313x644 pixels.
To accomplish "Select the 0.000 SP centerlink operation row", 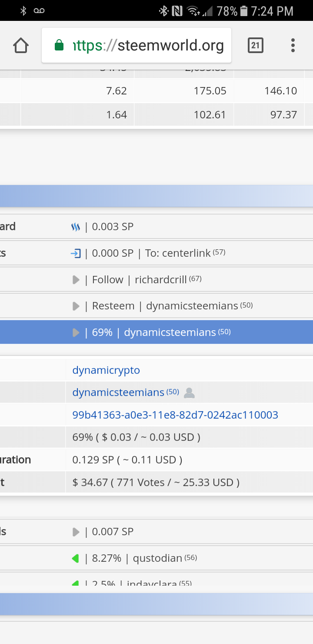I will [x=156, y=253].
